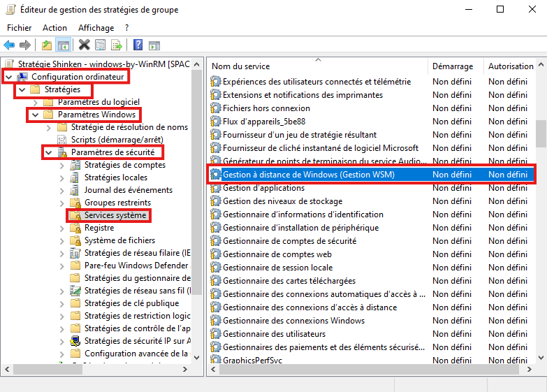
Task: Open the Affichage menu
Action: pyautogui.click(x=96, y=28)
